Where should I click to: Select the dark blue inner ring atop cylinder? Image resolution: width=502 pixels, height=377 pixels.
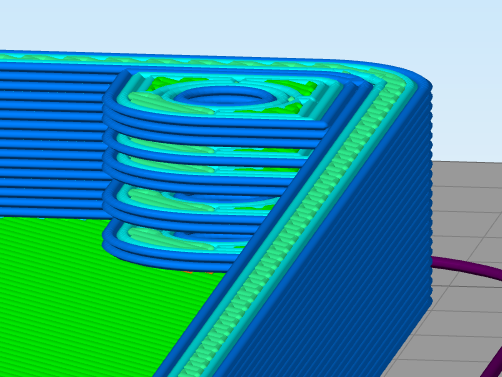pyautogui.click(x=227, y=94)
